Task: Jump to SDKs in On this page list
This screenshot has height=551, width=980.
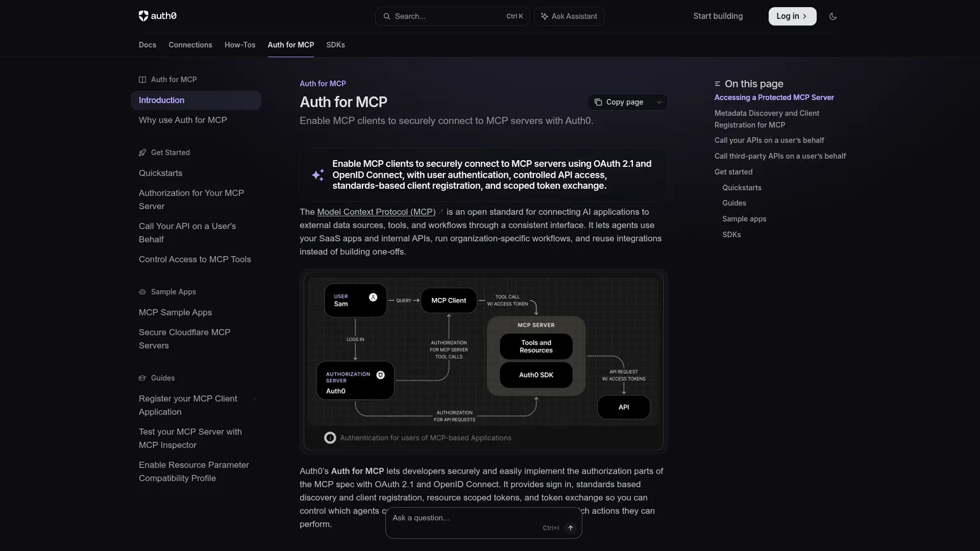Action: [x=732, y=235]
